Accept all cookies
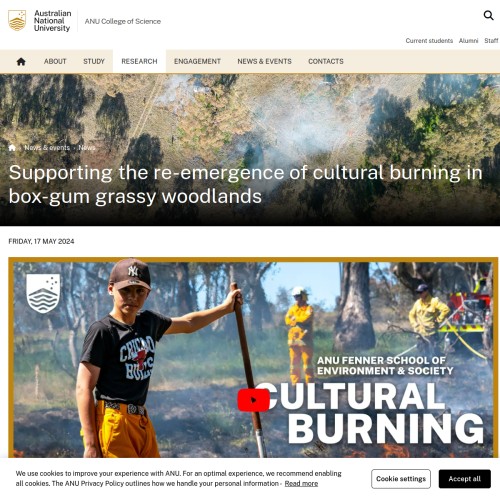Screen dimensions: 500x500 (465, 479)
